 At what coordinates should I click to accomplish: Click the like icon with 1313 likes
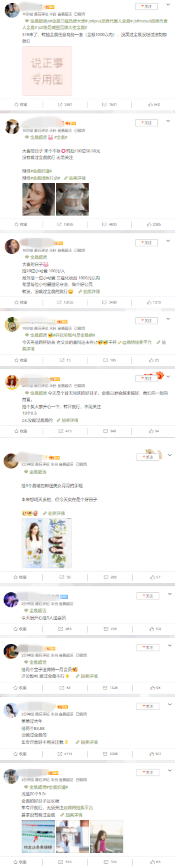tap(154, 302)
